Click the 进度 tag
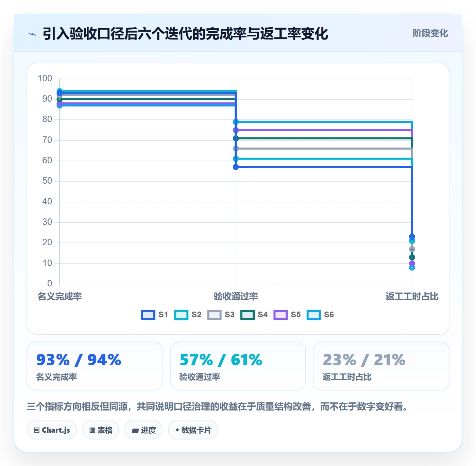 [143, 430]
